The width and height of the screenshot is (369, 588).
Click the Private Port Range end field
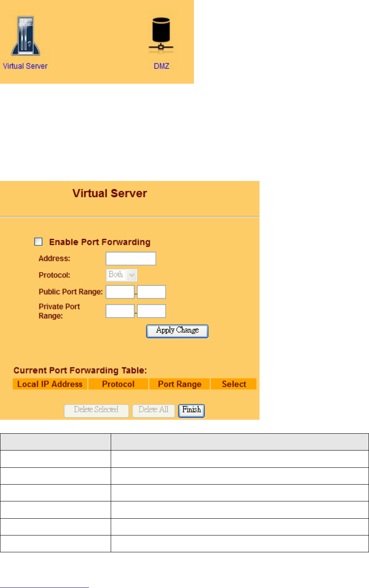151,311
